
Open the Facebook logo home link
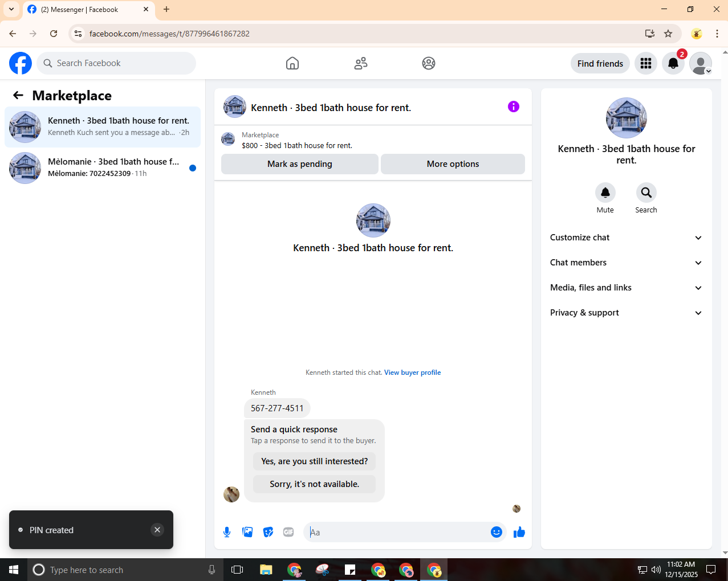click(x=21, y=63)
